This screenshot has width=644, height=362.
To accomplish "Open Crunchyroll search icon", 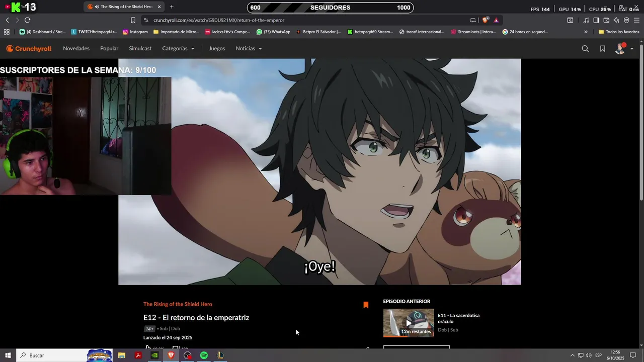I will pos(585,49).
